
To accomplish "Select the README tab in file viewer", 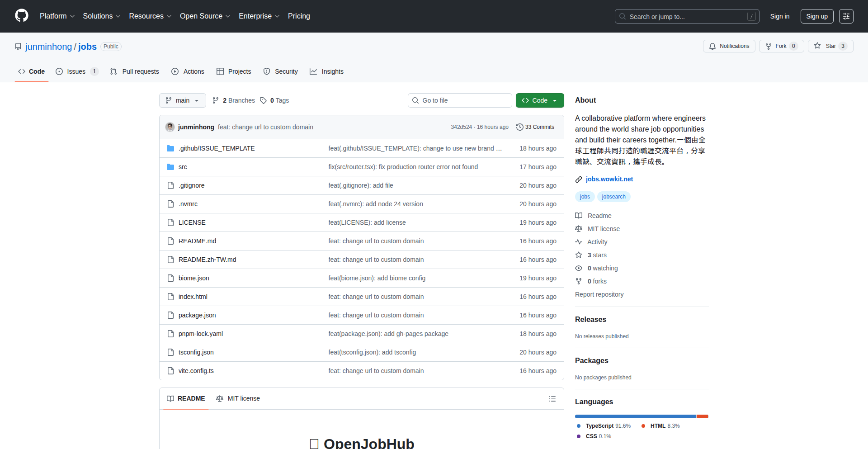I will [x=186, y=398].
